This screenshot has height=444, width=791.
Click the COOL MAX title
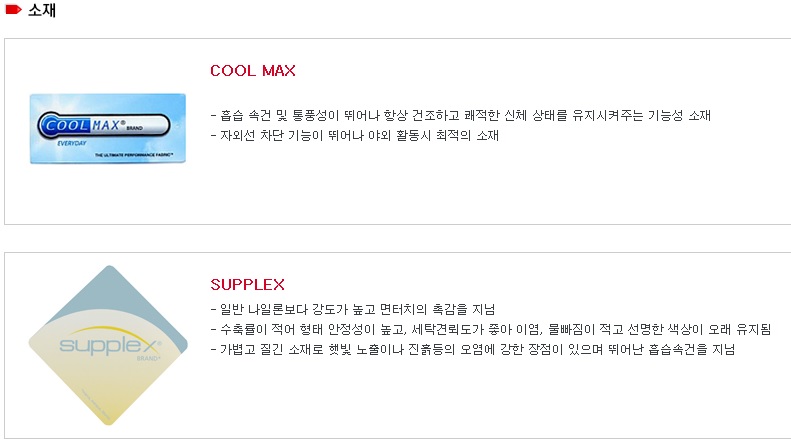click(253, 71)
